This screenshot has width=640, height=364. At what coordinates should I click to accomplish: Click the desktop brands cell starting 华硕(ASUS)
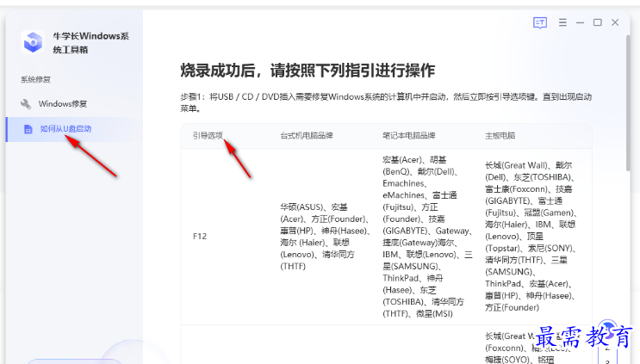tap(326, 237)
